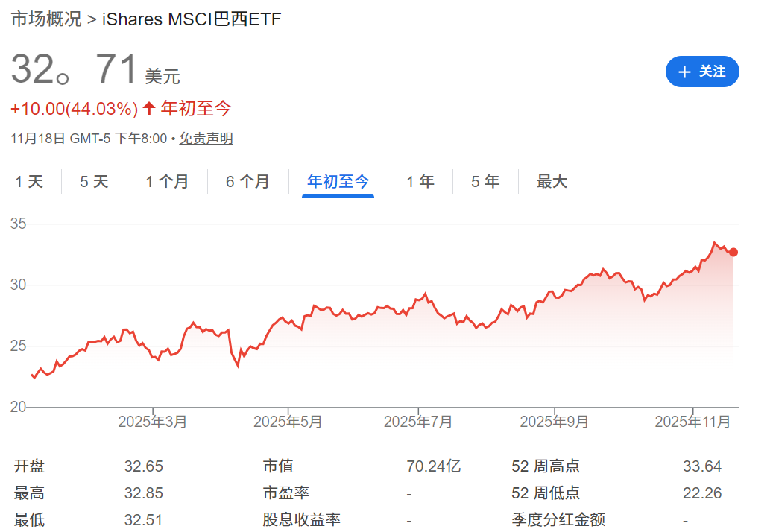This screenshot has height=532, width=773.
Task: Select the 年初至今 time range tab
Action: [338, 181]
